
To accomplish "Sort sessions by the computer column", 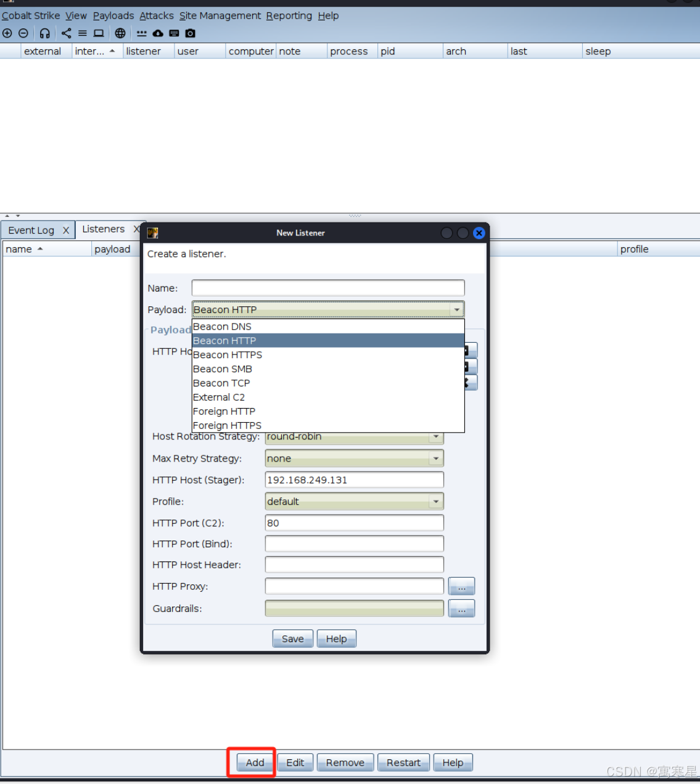I will point(251,51).
